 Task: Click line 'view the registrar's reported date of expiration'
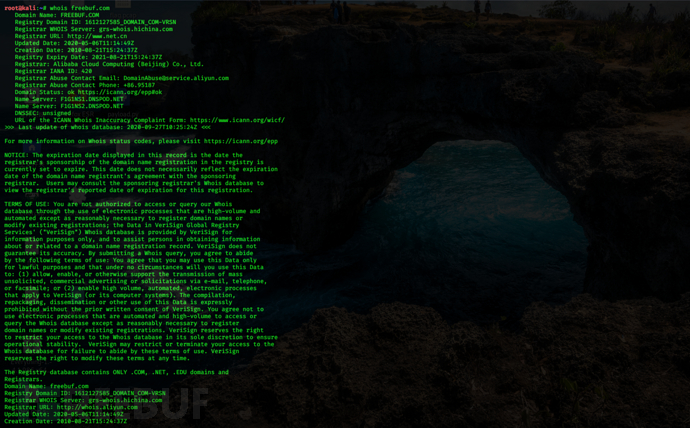click(x=128, y=190)
